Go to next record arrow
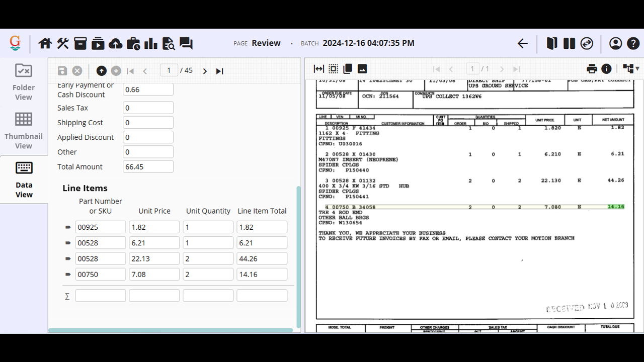Viewport: 644px width, 362px height. (x=205, y=71)
